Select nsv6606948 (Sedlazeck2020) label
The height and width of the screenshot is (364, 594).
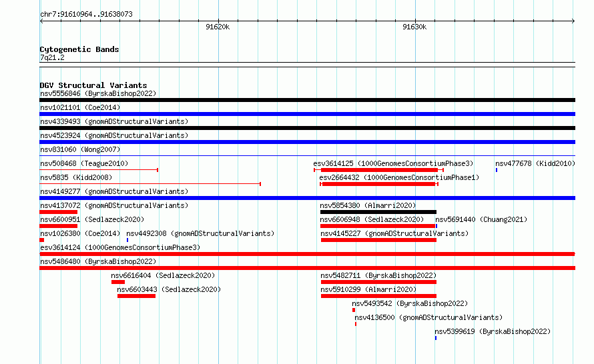click(372, 219)
